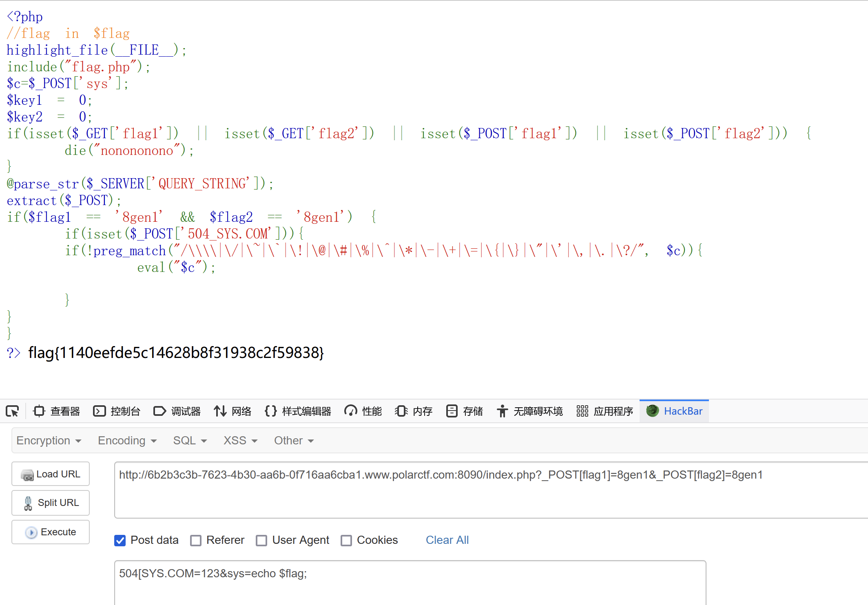Open the Network (网络) panel icon
This screenshot has height=605, width=868.
[x=220, y=411]
